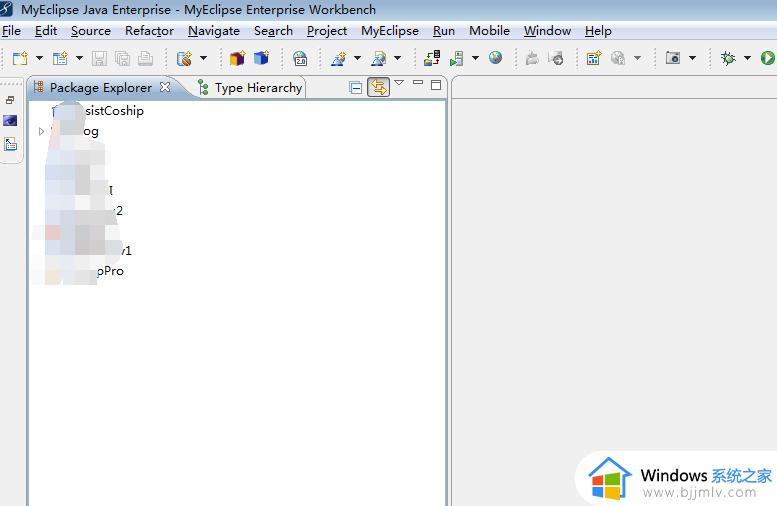Click the Deploy to server icon
This screenshot has height=506, width=777.
[x=432, y=58]
